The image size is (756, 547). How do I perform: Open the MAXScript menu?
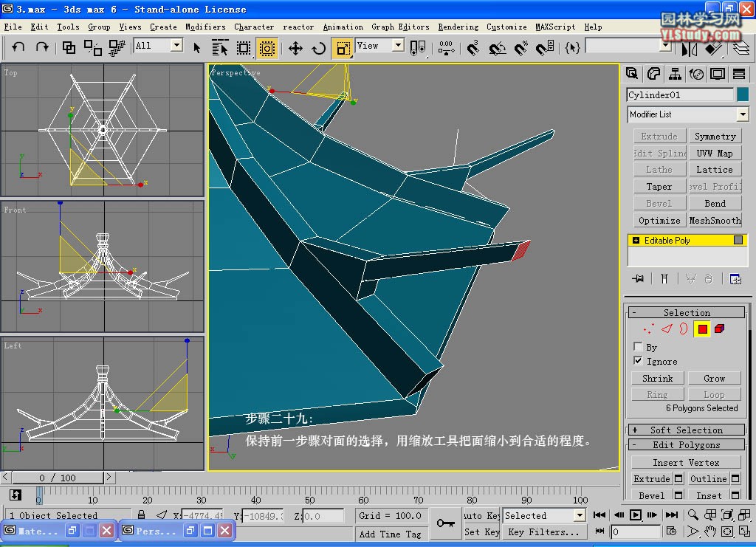[x=555, y=27]
